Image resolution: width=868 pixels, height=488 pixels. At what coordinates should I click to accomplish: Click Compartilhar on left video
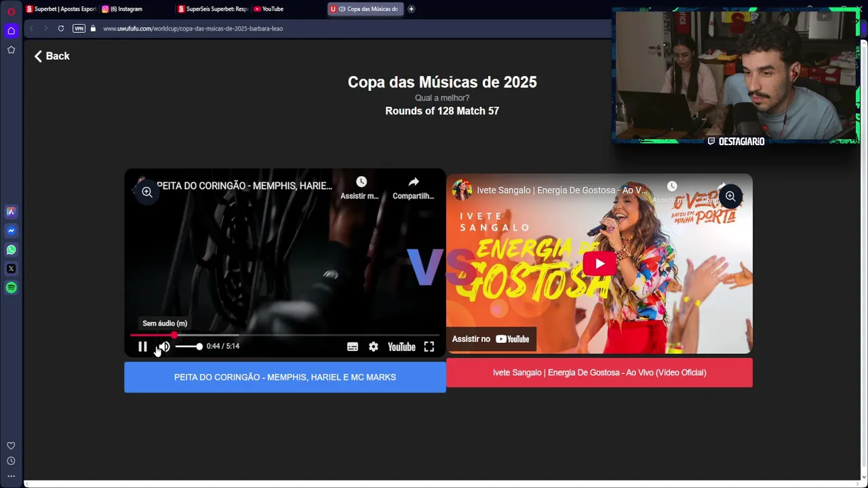pyautogui.click(x=413, y=188)
